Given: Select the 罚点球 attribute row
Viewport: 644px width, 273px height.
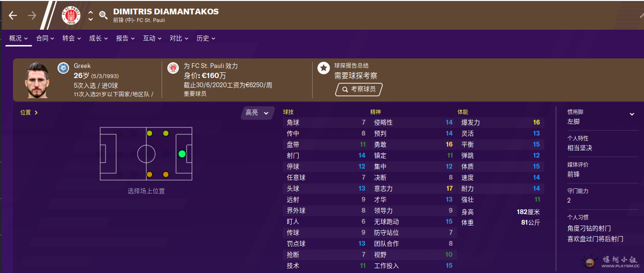Looking at the screenshot, I should coord(326,244).
